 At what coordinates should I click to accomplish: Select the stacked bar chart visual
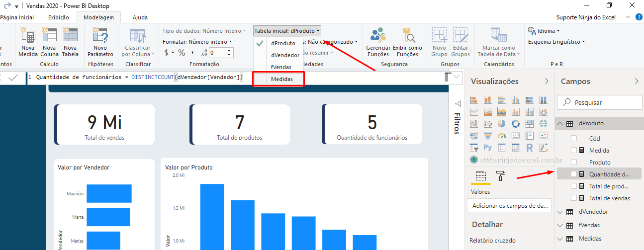tap(474, 100)
